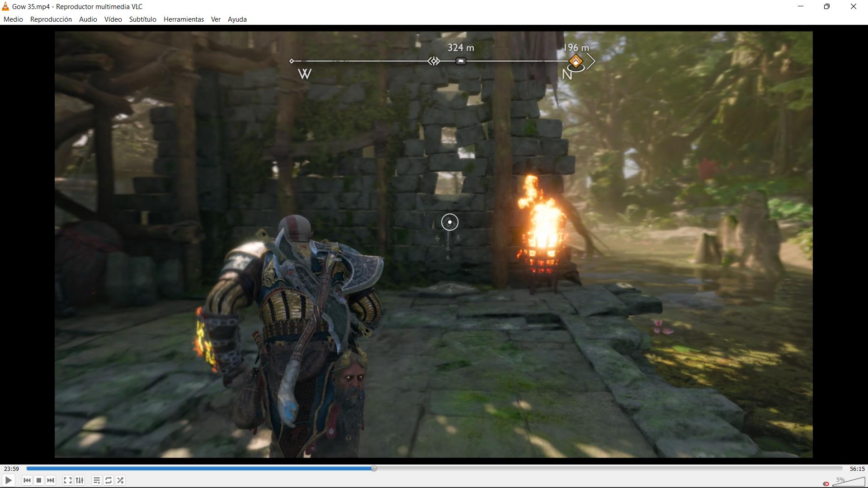Screen dimensions: 868x488
Task: Toggle the playlist view
Action: (x=96, y=480)
